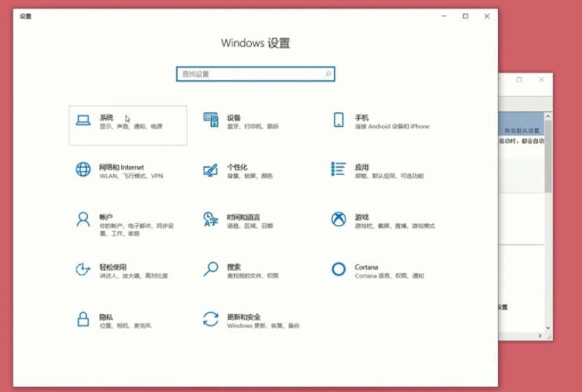Click the 语音、区域、日期 description

point(250,226)
